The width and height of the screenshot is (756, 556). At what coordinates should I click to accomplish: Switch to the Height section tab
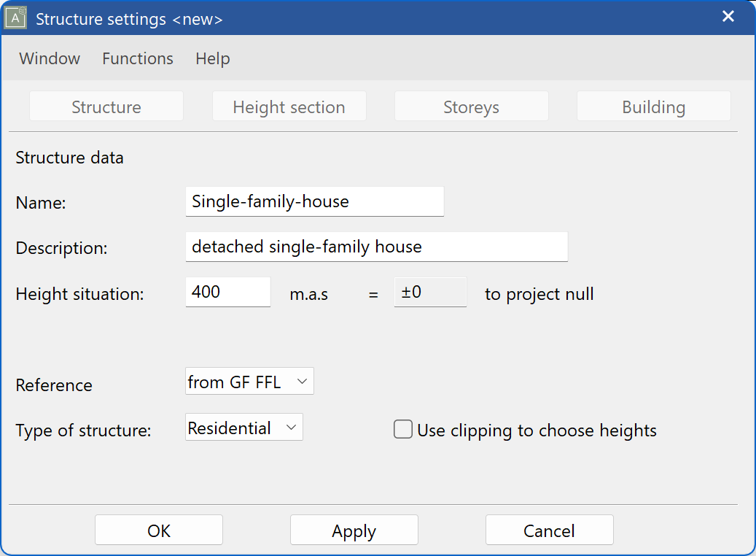(289, 106)
